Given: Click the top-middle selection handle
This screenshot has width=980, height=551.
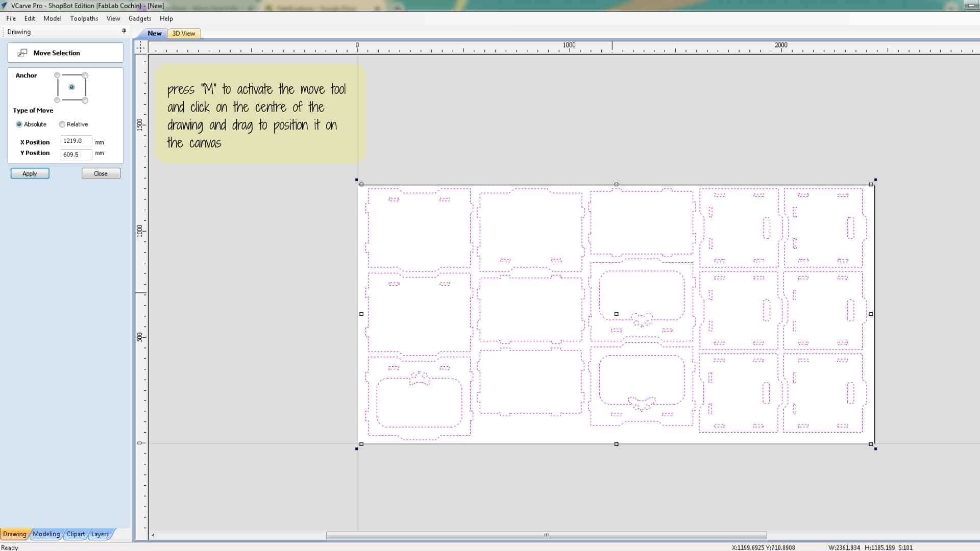Looking at the screenshot, I should click(616, 184).
